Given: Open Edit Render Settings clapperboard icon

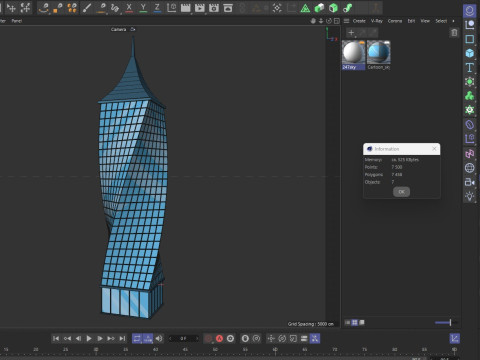Looking at the screenshot, I should click(x=214, y=8).
